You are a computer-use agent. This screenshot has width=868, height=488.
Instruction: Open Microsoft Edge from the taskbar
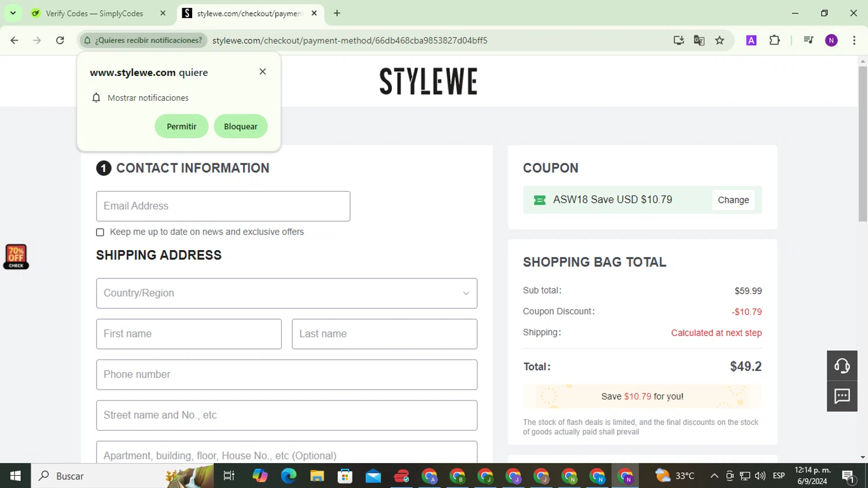coord(288,476)
